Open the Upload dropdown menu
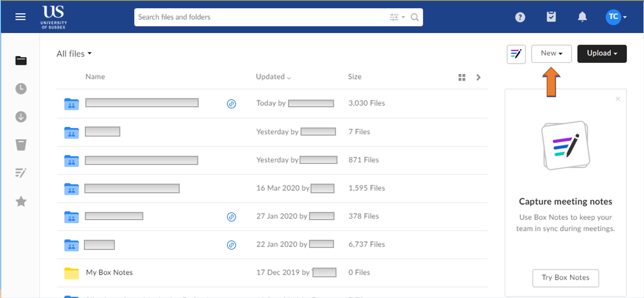This screenshot has height=298, width=644. coord(602,53)
